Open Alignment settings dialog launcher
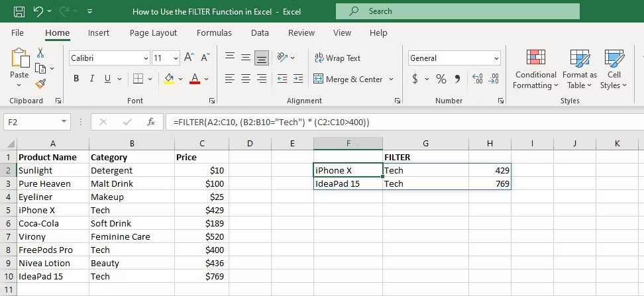 tap(397, 101)
